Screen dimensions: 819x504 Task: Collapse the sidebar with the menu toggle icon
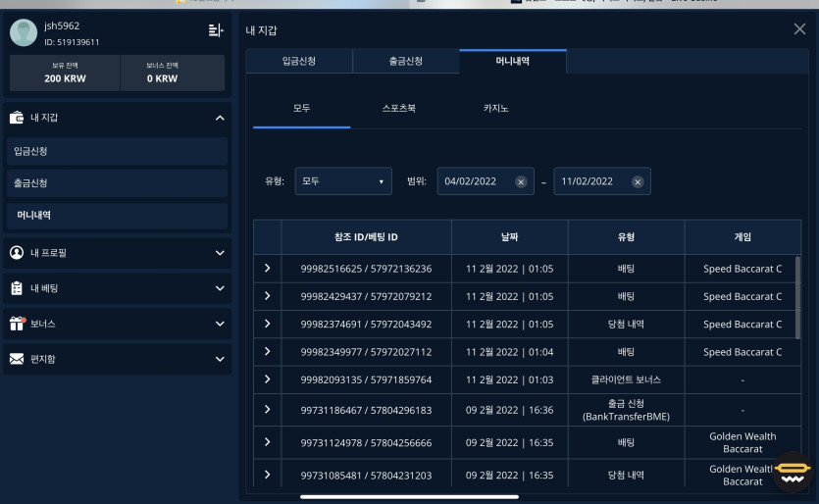click(x=216, y=30)
